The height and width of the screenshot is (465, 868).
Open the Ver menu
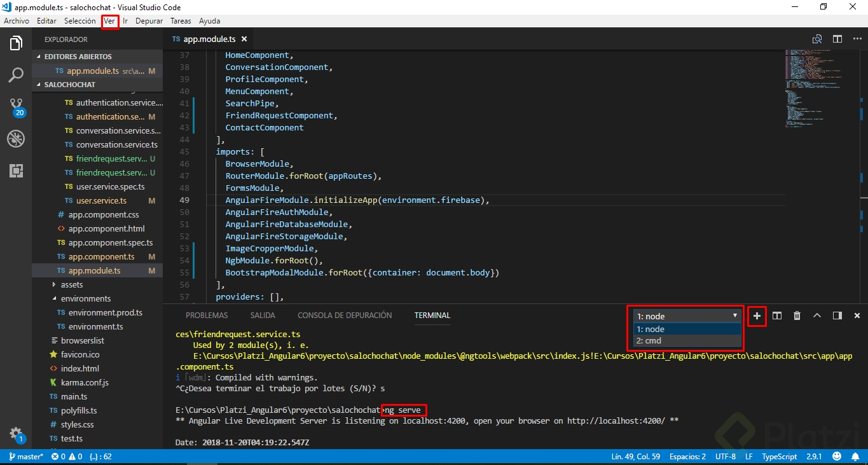(109, 20)
